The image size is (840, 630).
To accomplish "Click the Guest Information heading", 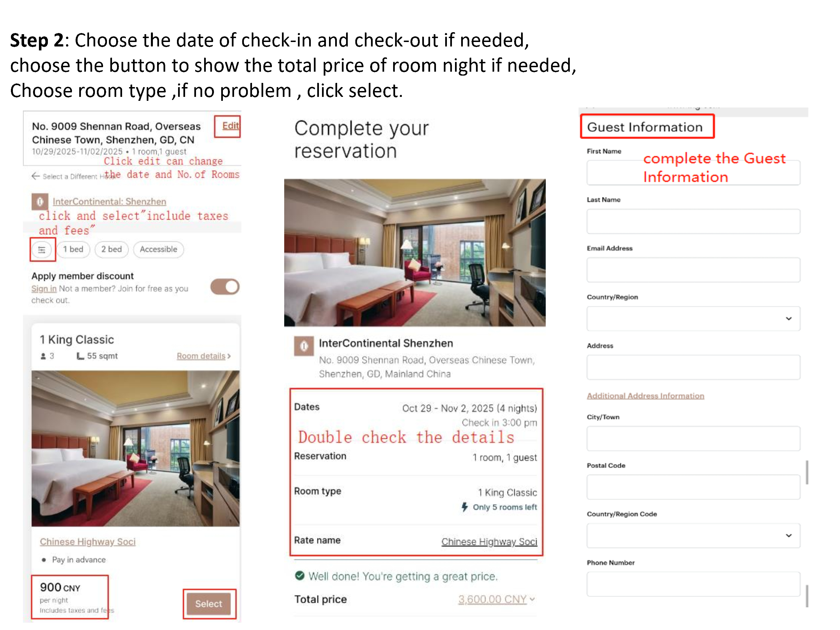I will (645, 127).
